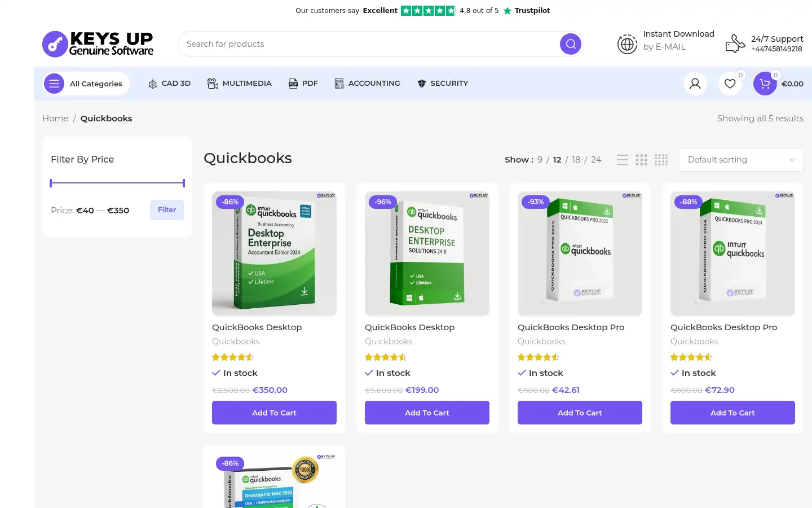Screen dimensions: 812x508
Task: Open the Desktop Enterprise Accountant 2024 thumbnail
Action: 274,254
